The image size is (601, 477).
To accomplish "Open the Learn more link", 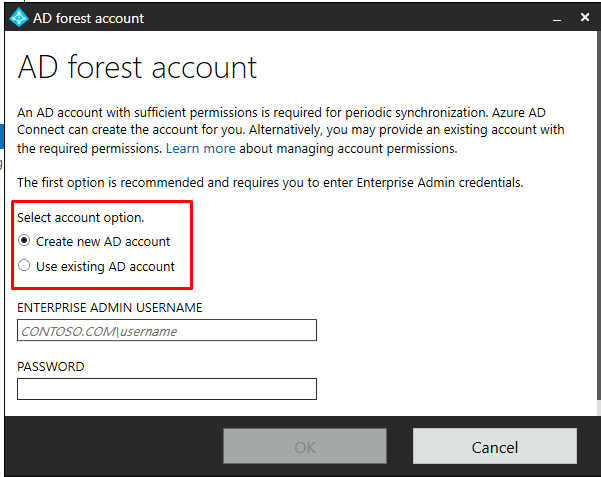I will (200, 148).
